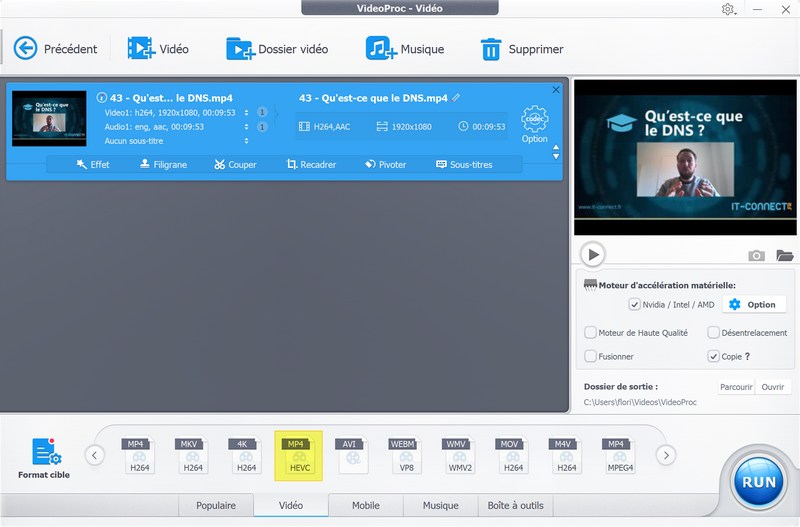The height and width of the screenshot is (527, 800).
Task: Enable the Fusionner checkbox
Action: (x=590, y=356)
